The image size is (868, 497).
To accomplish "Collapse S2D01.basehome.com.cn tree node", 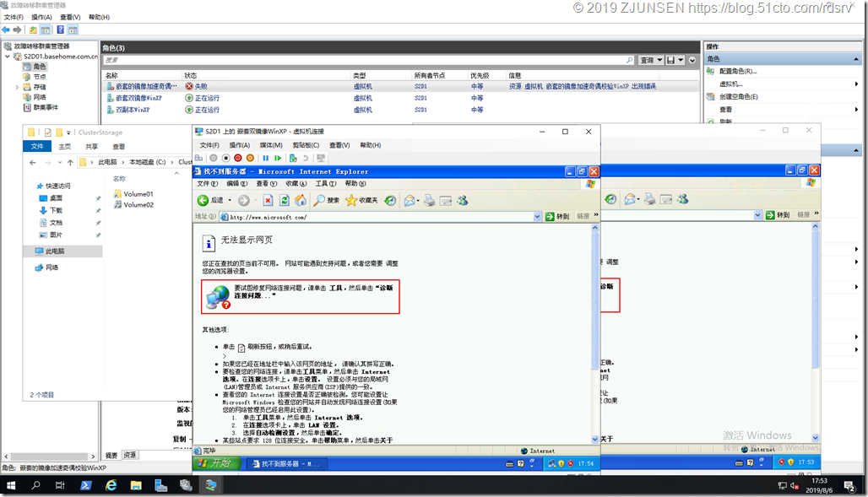I will point(8,57).
